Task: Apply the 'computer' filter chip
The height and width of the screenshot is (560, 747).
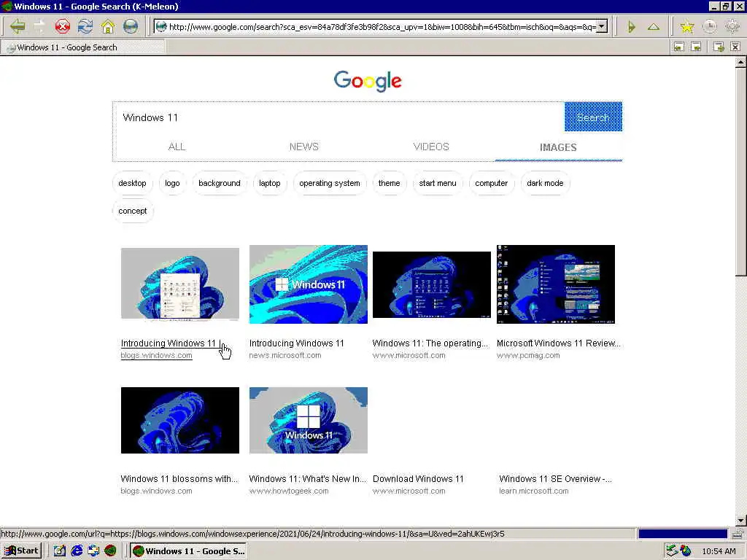Action: (491, 183)
